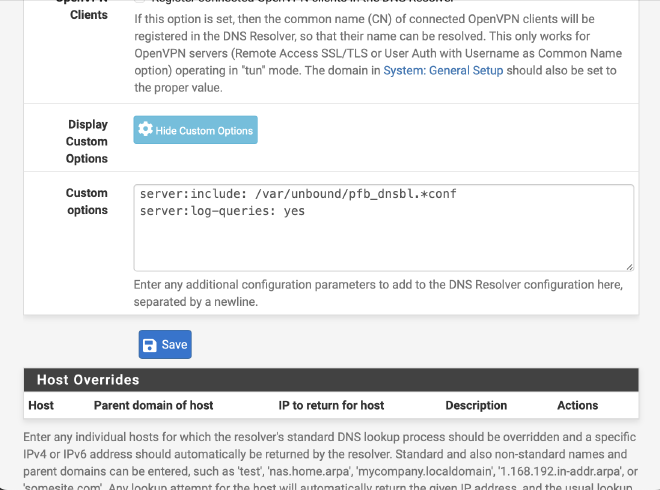This screenshot has height=490, width=660.
Task: Click the Clients label in OpenVPN row
Action: click(x=89, y=15)
